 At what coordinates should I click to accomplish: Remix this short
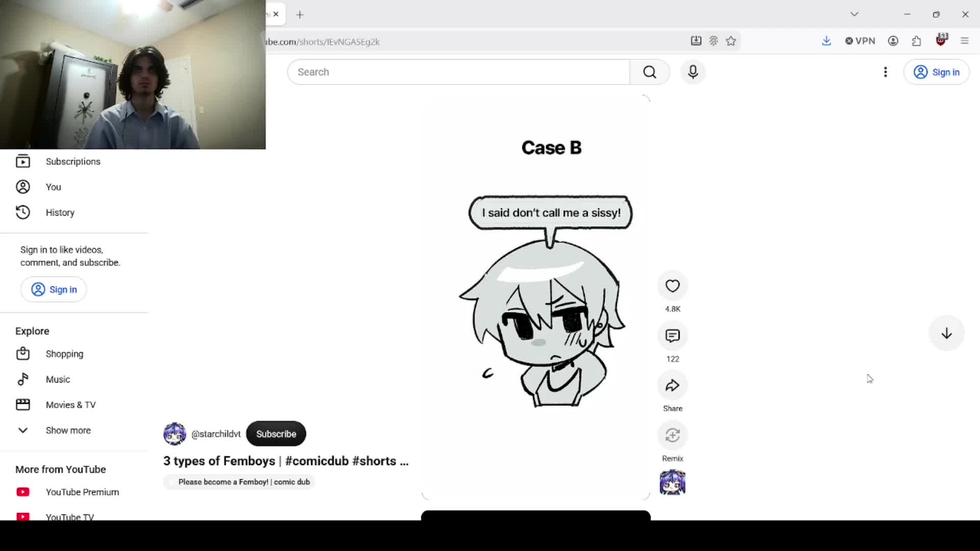[672, 435]
